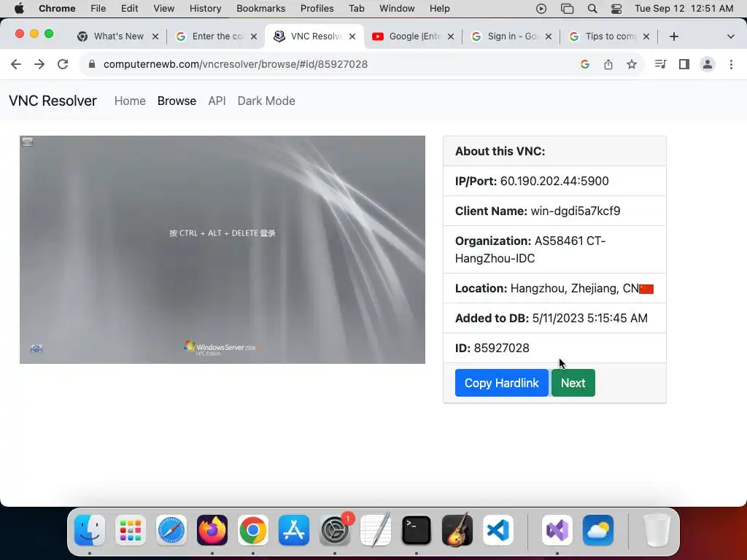Click the lock site info icon
This screenshot has height=560, width=747.
point(92,64)
